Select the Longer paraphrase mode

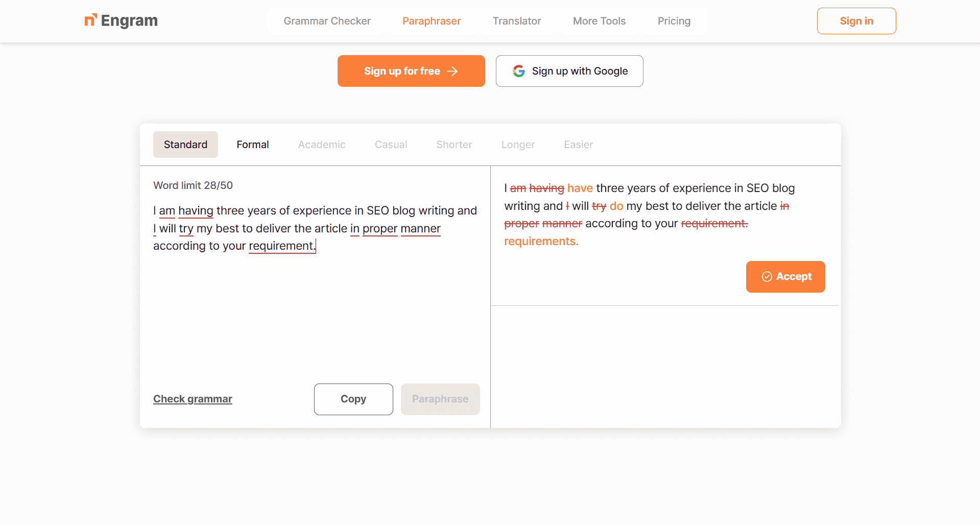click(518, 145)
